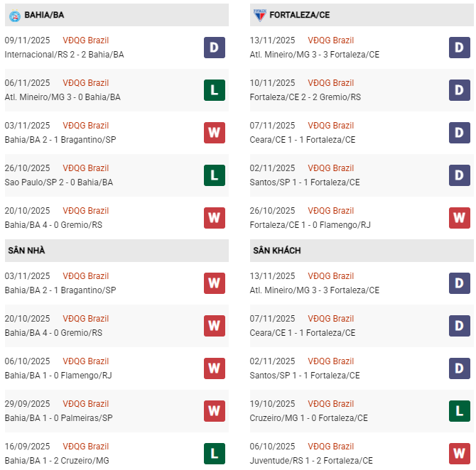Click draw badge for Fortaleza 2-2 Gremio
476x470 pixels.
[459, 90]
